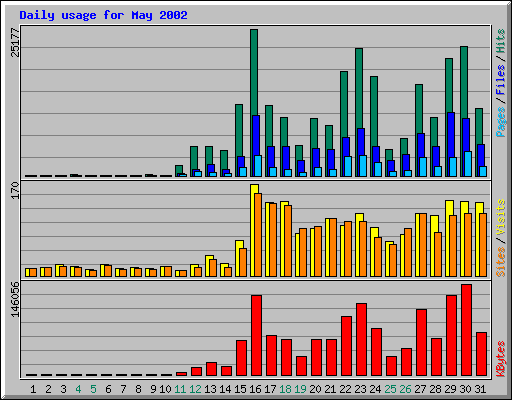Click the 170 visits axis value
The width and height of the screenshot is (512, 400).
coord(15,190)
